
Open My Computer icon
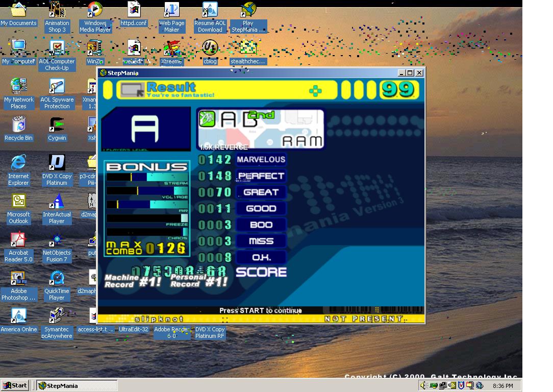18,52
